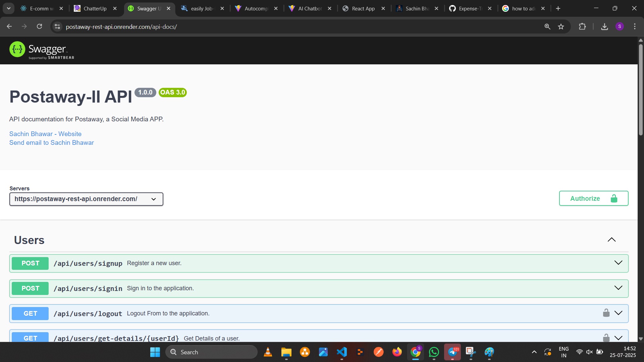Expand the /api/users/signup endpoint

pyautogui.click(x=618, y=263)
